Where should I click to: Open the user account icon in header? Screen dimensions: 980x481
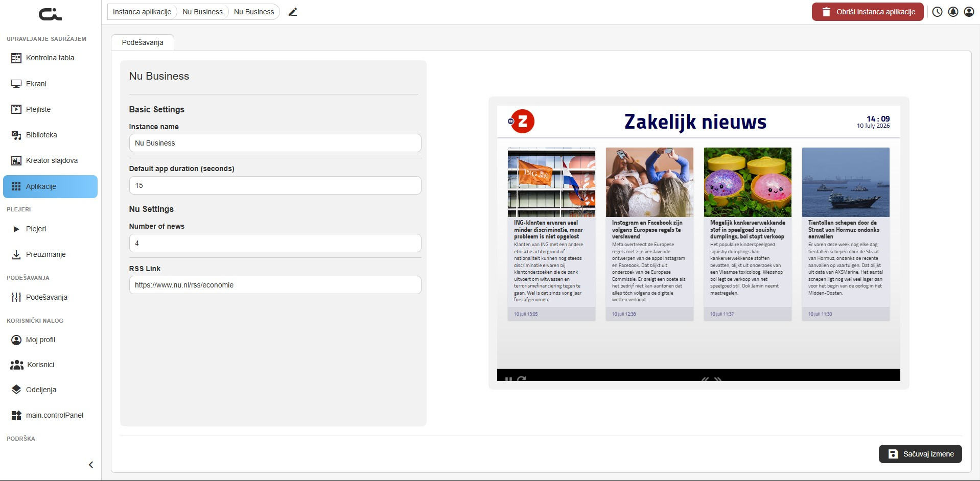tap(969, 12)
